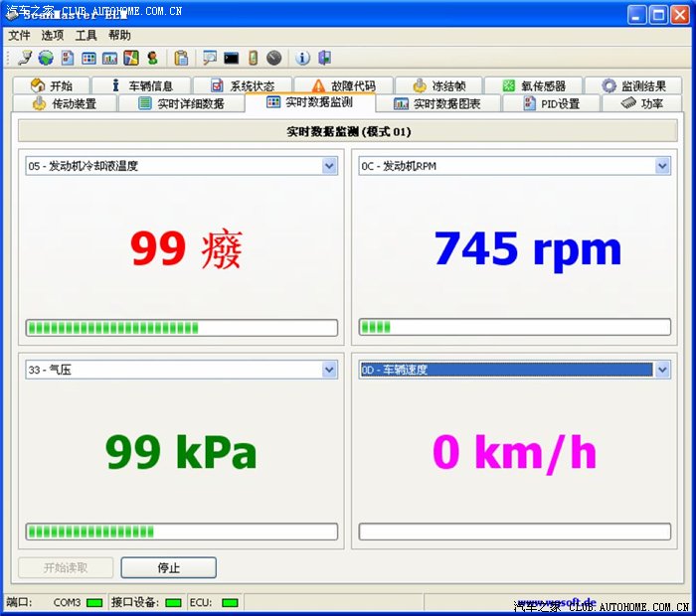This screenshot has width=696, height=616.
Task: Click the exit door toolbar icon
Action: (x=324, y=59)
